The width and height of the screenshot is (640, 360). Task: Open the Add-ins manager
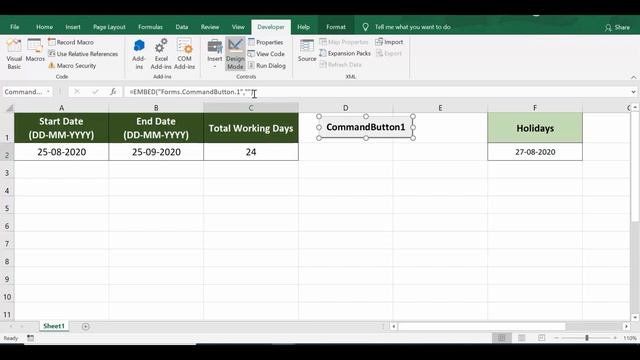[x=139, y=54]
